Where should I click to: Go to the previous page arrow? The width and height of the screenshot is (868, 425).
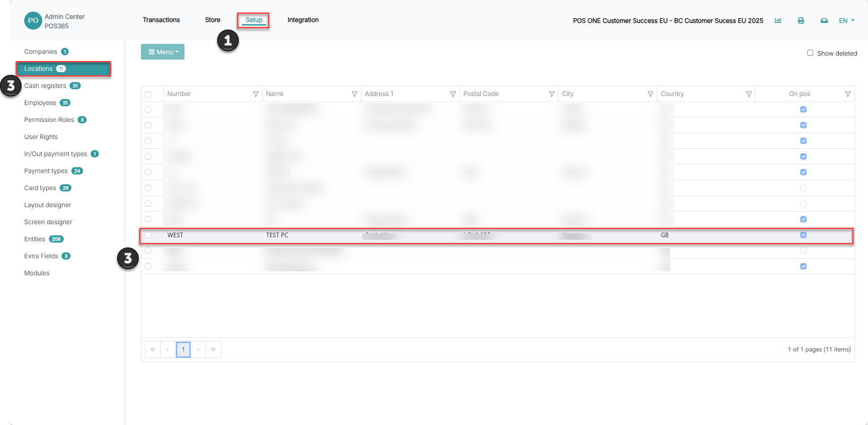[x=168, y=349]
